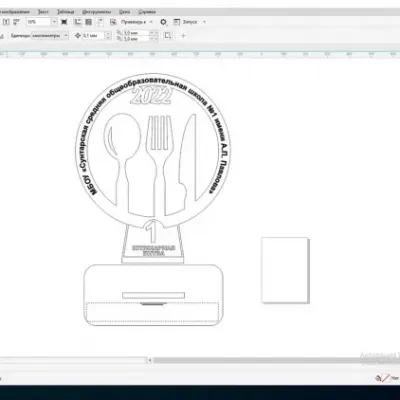Open the units dropdown set to миллиметры
Viewport: 400px width, 400px height.
click(50, 35)
